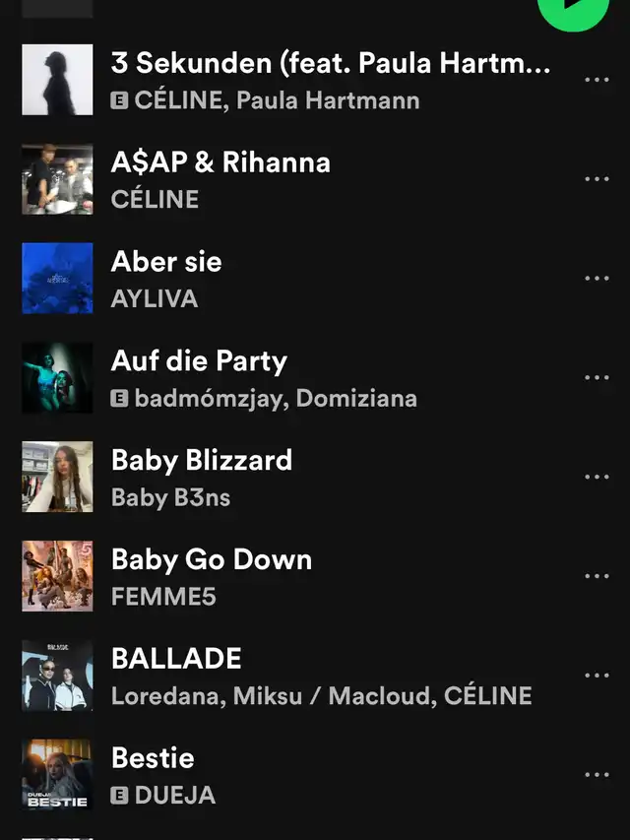Open options for 3 Sekunden track
This screenshot has width=630, height=840.
(597, 80)
